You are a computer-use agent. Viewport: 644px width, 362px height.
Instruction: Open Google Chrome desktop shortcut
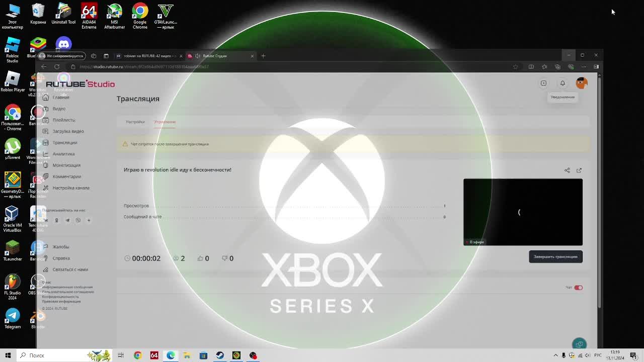click(140, 17)
